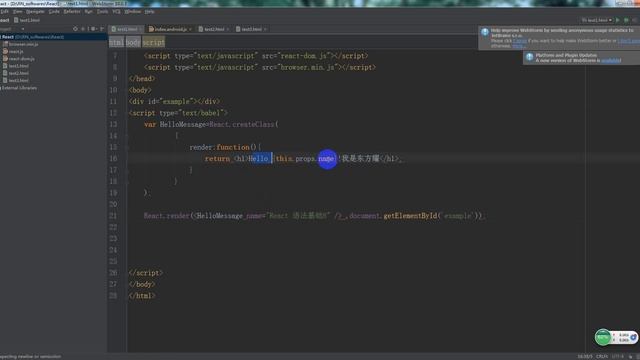Click the collapse-all icon in Project panel header

(x=83, y=29)
